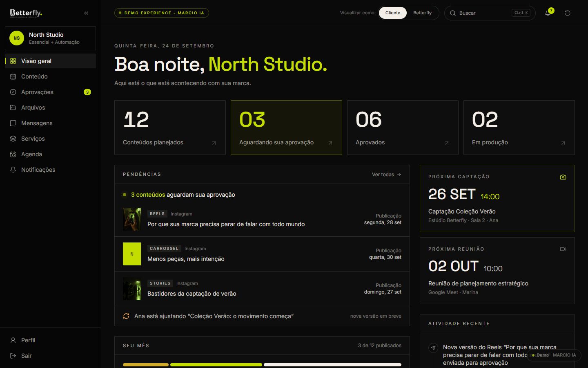Open Reunião de planejamento estratégico event

point(497,271)
